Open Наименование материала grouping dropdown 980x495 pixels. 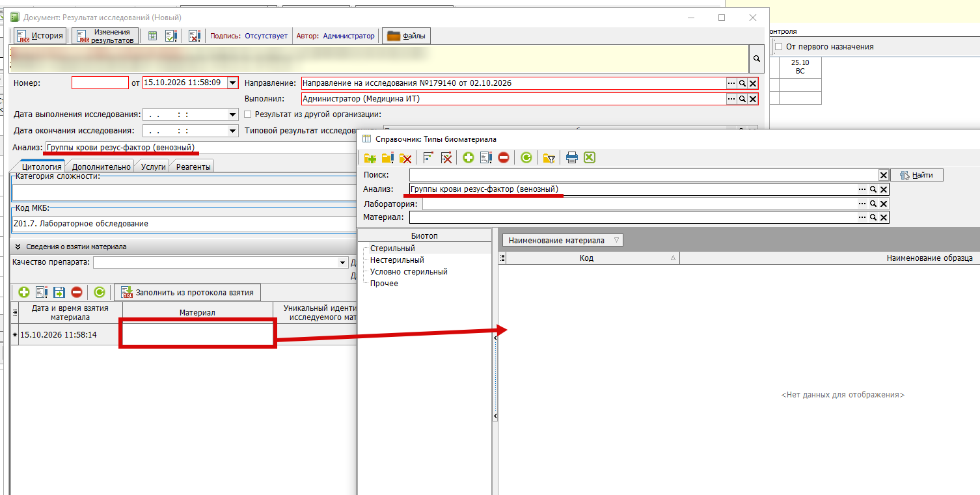(564, 240)
